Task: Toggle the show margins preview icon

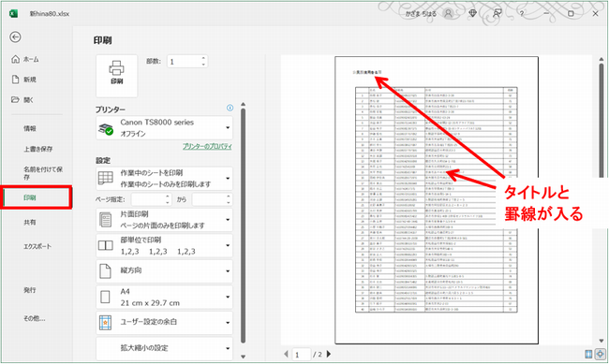Action: coord(588,354)
